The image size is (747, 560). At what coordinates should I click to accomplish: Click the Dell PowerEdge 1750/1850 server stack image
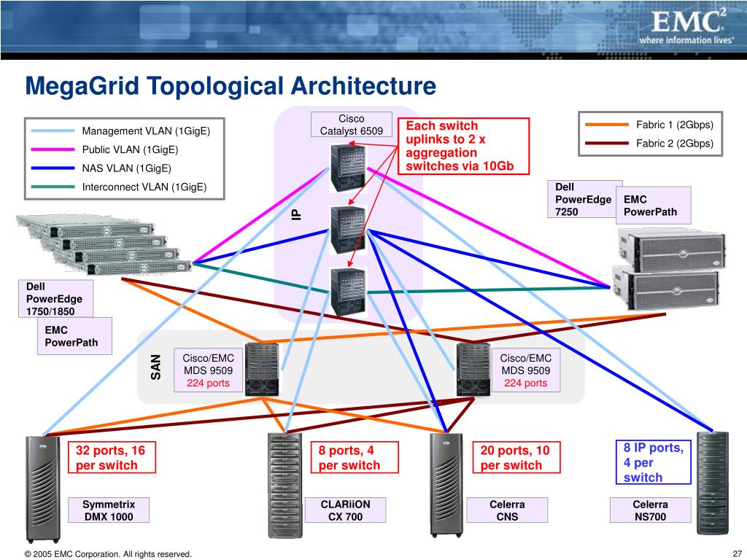point(104,244)
